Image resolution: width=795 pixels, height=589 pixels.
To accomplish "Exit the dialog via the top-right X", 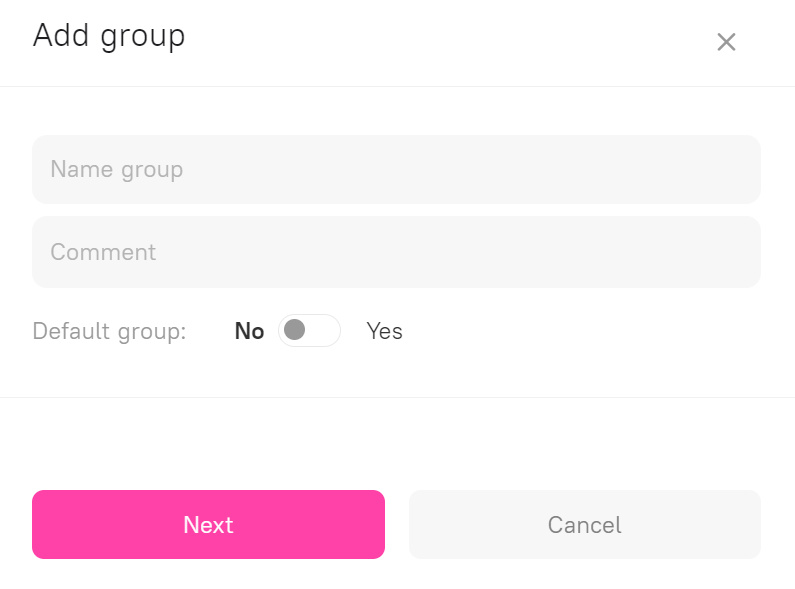I will click(x=726, y=42).
